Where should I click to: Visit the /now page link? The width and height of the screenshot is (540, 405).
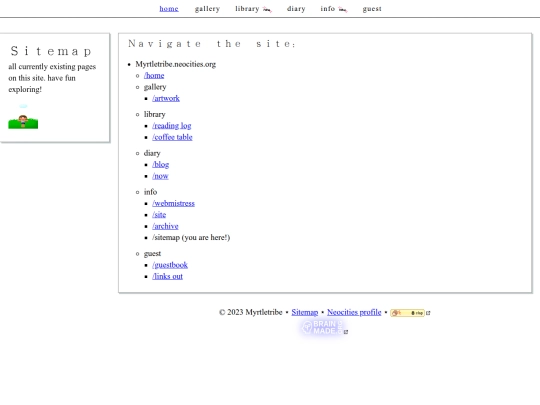160,176
